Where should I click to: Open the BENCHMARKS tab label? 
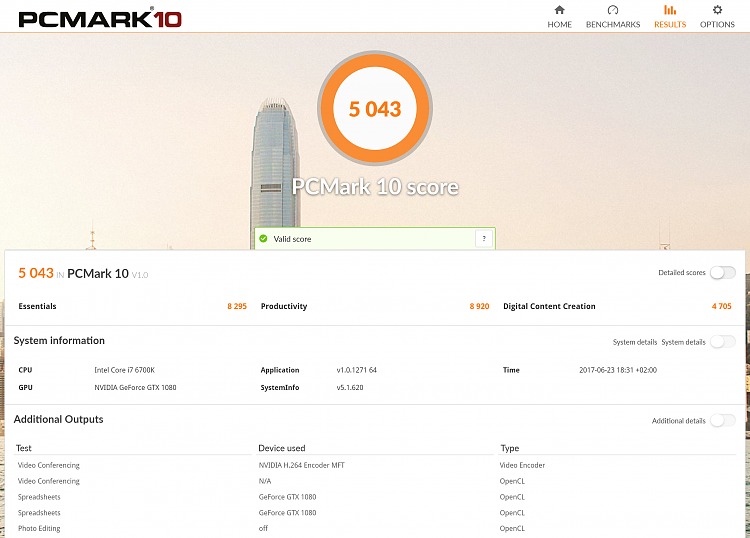613,24
